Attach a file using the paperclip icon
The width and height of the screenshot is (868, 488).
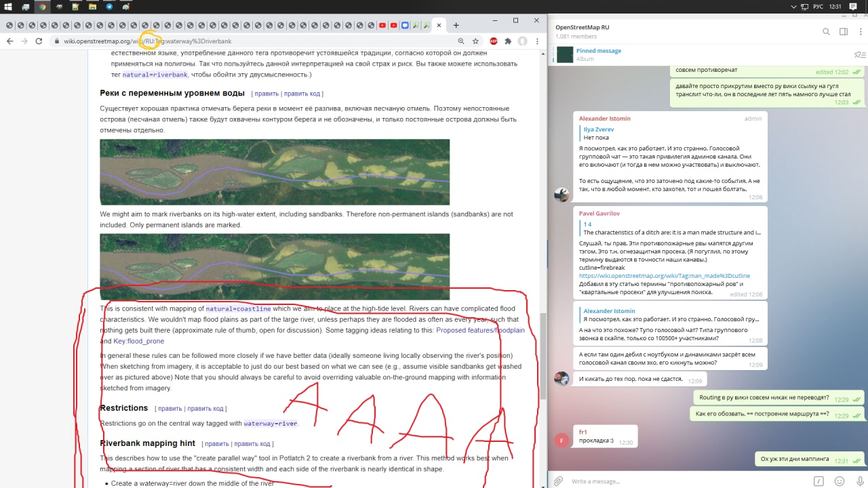click(558, 481)
